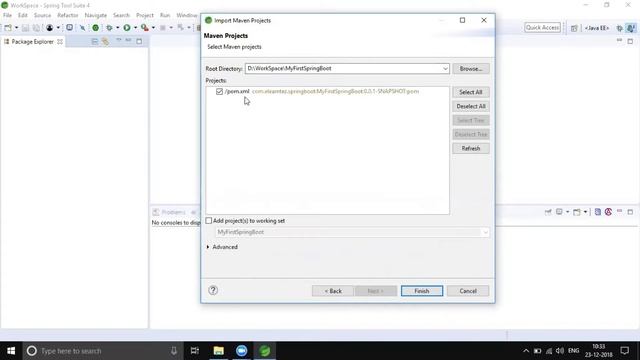Click the green Run play toolbar icon

click(127, 28)
